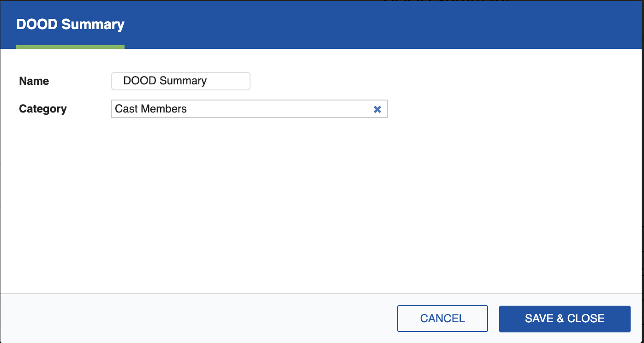Click between CANCEL and SAVE & CLOSE buttons
This screenshot has width=644, height=343.
493,318
